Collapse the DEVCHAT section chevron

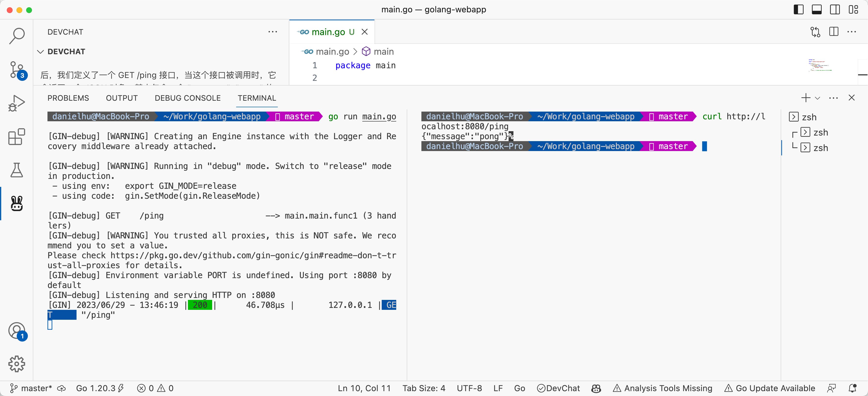click(x=40, y=52)
